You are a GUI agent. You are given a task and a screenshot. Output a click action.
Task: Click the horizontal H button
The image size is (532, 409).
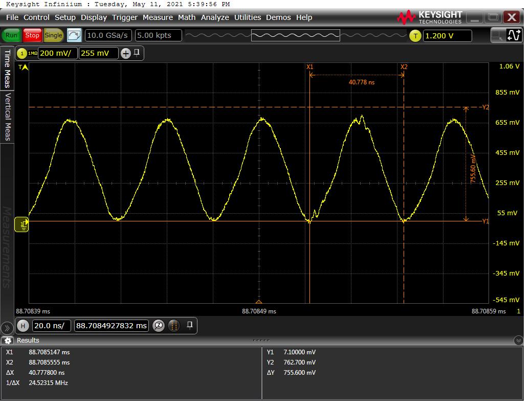coord(23,326)
